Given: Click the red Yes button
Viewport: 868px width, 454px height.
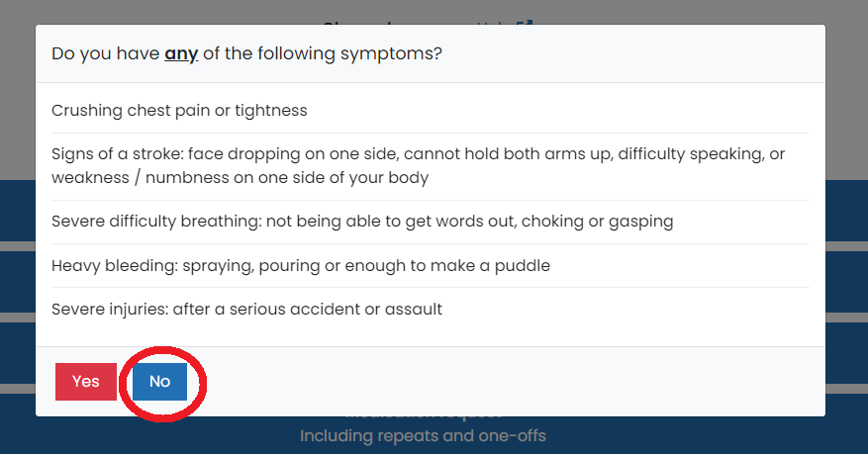Looking at the screenshot, I should [x=85, y=382].
